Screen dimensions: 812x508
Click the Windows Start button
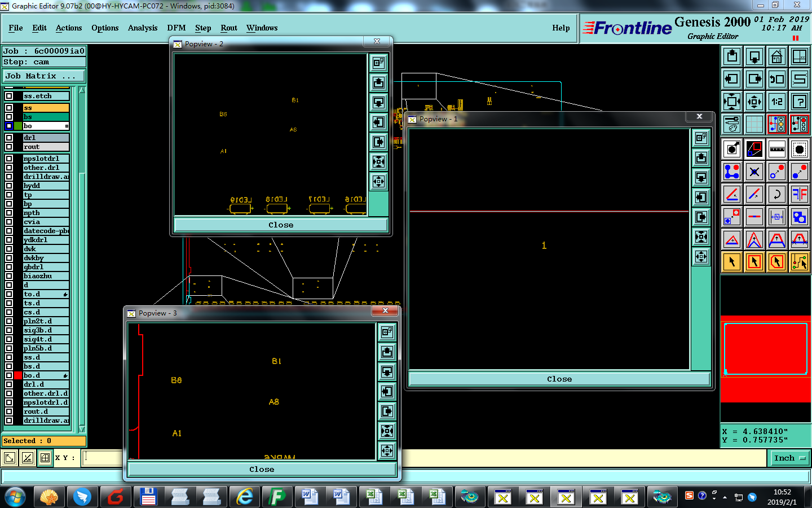point(15,497)
